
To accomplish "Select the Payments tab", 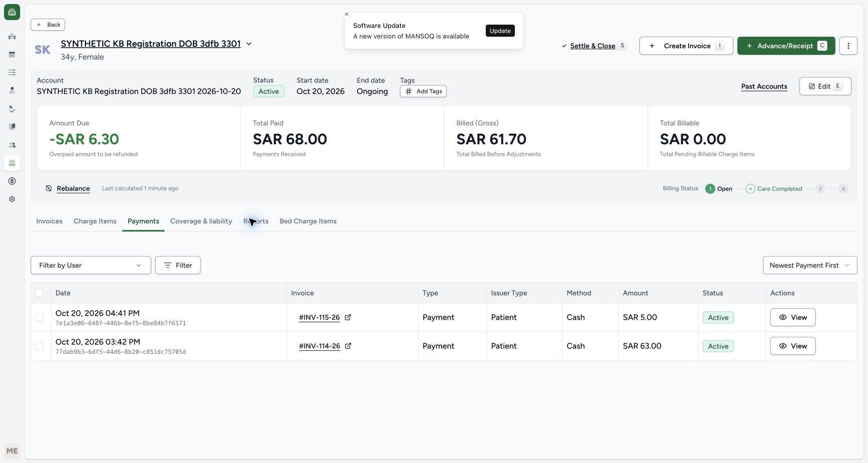I will point(143,221).
